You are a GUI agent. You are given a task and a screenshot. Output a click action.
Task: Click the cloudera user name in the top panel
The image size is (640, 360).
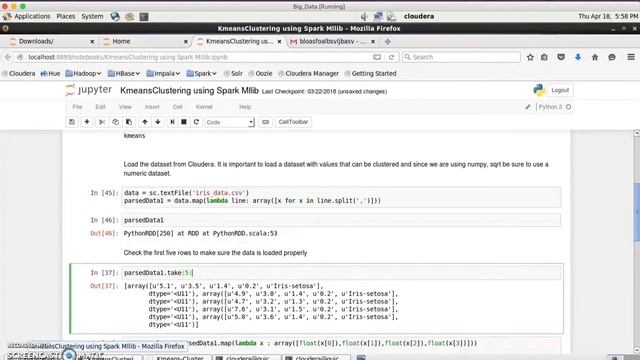(419, 17)
